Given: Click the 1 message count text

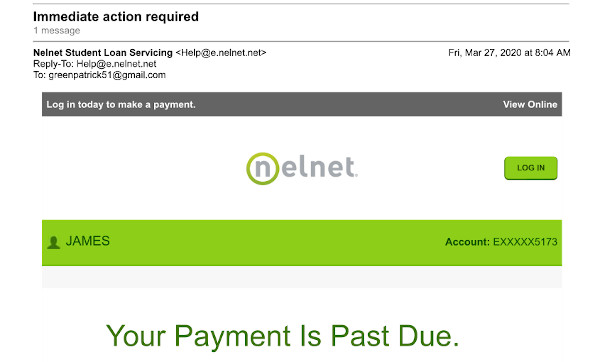Looking at the screenshot, I should 57,31.
